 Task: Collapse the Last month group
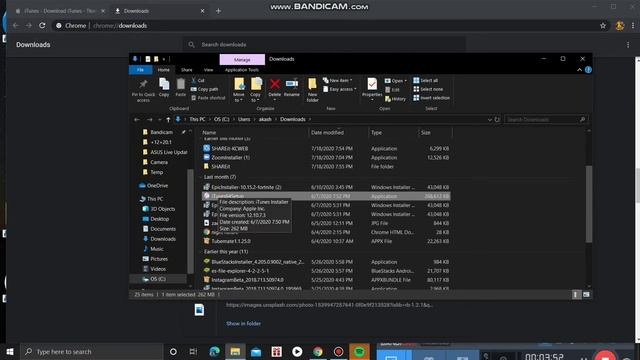[x=201, y=177]
